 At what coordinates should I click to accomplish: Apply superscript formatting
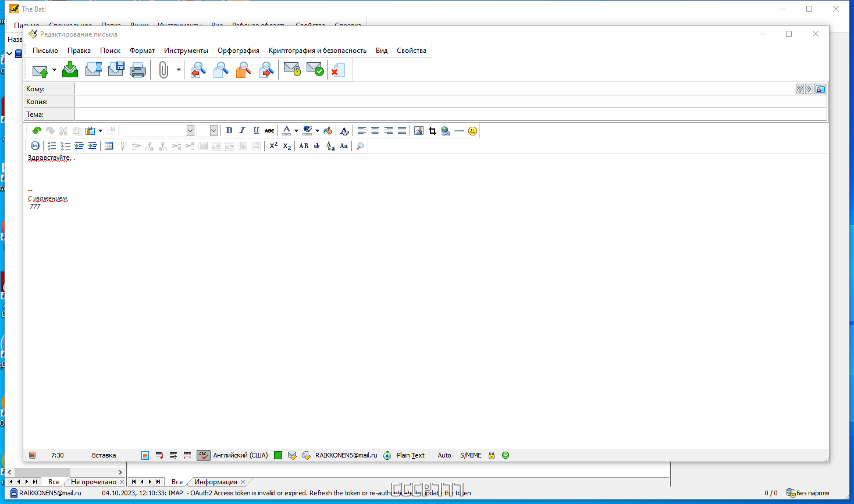(x=273, y=146)
